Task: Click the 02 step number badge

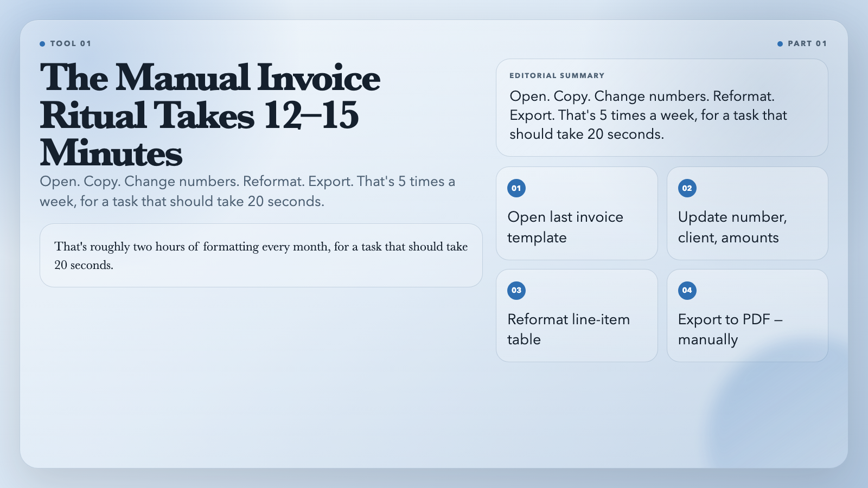Action: tap(687, 188)
